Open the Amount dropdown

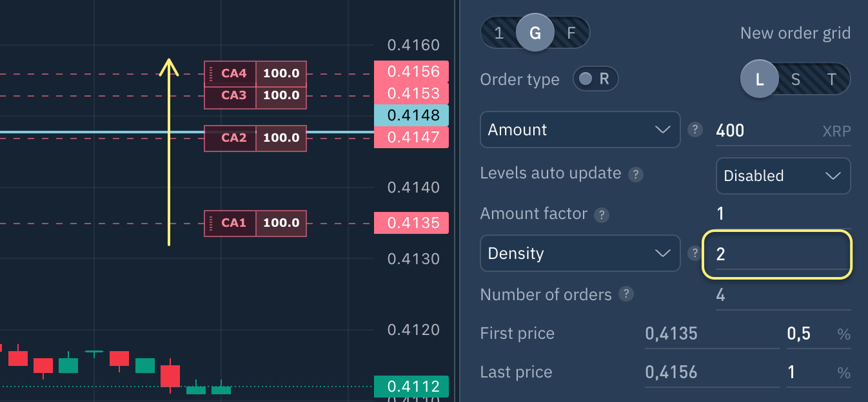coord(580,129)
